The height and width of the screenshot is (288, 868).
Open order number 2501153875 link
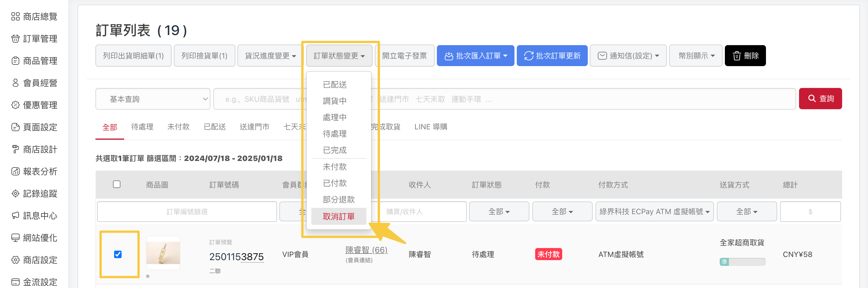tap(236, 257)
